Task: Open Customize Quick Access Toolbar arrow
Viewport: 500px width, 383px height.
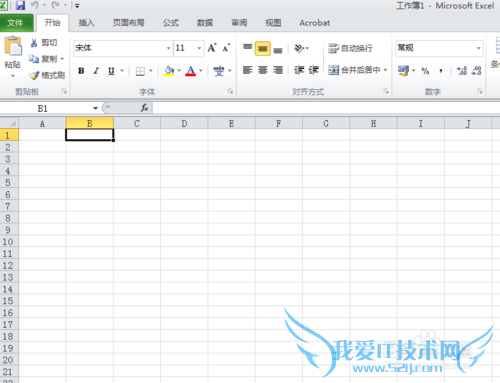Action: click(x=77, y=6)
